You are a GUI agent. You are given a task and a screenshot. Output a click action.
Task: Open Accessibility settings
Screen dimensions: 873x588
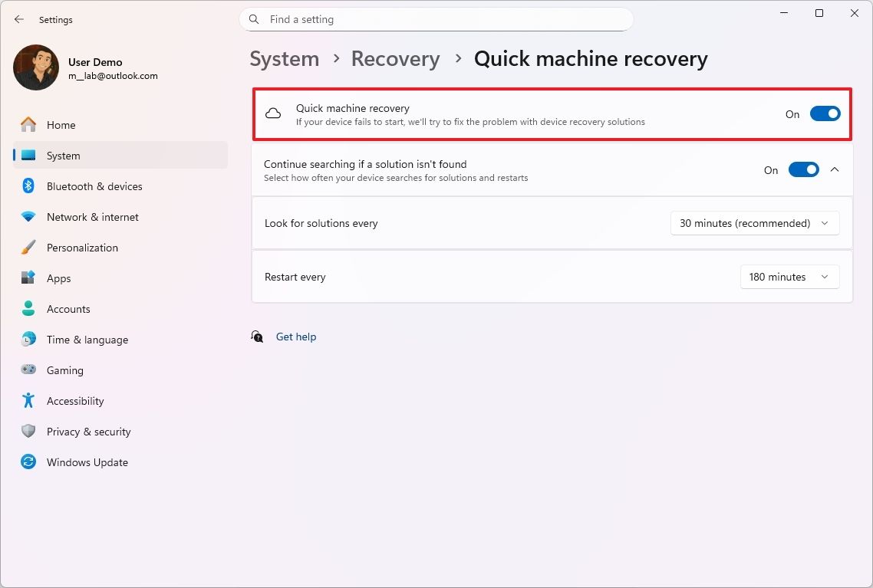(75, 400)
